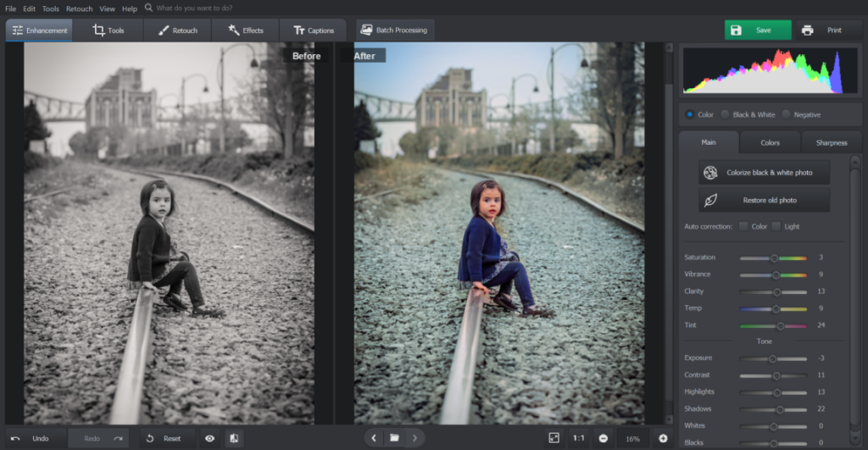
Task: Open the Colors adjustments tab
Action: click(x=770, y=142)
